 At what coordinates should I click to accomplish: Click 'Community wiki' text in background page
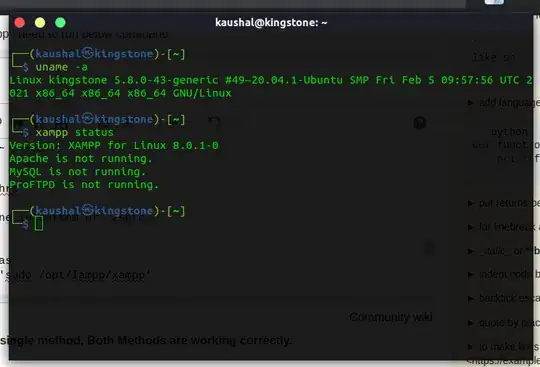coord(391,317)
